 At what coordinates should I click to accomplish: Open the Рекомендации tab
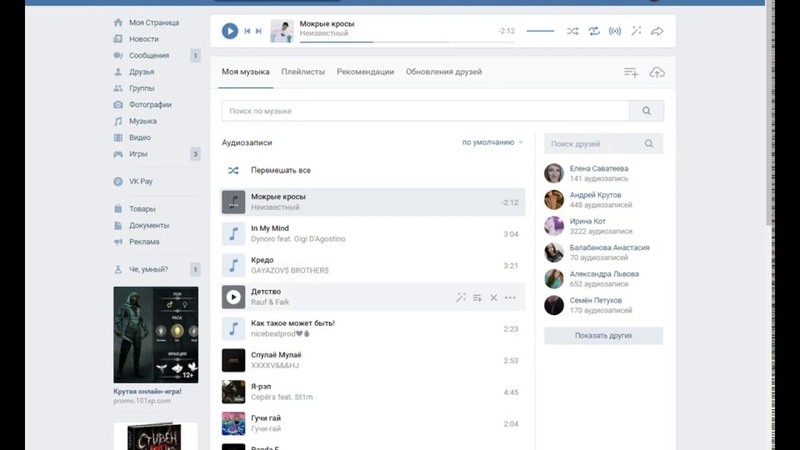click(365, 72)
